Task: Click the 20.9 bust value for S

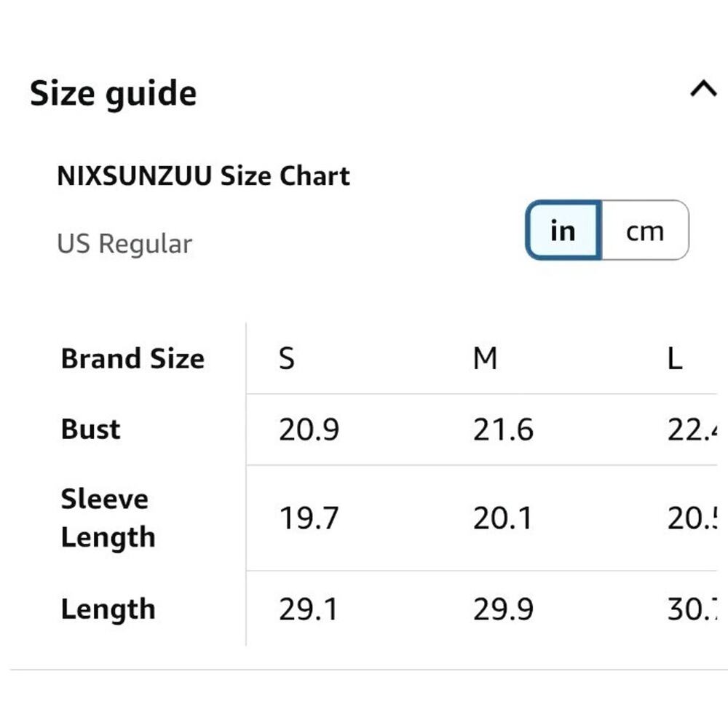Action: pos(309,430)
